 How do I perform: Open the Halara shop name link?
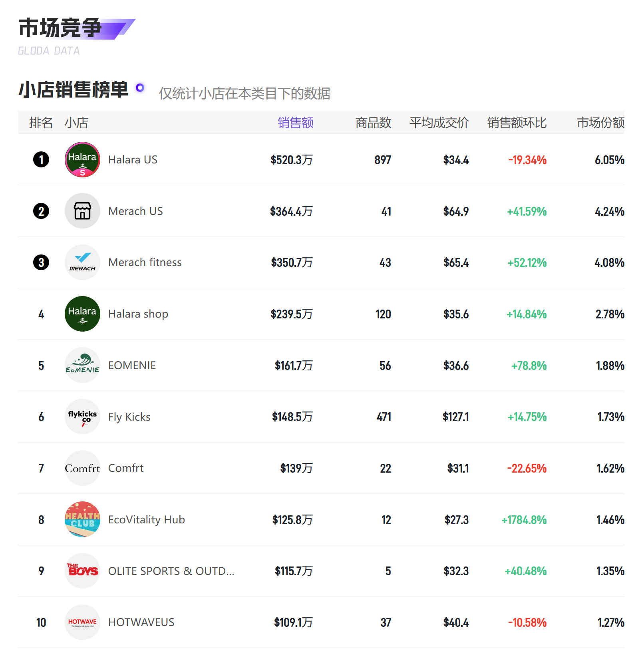(138, 314)
